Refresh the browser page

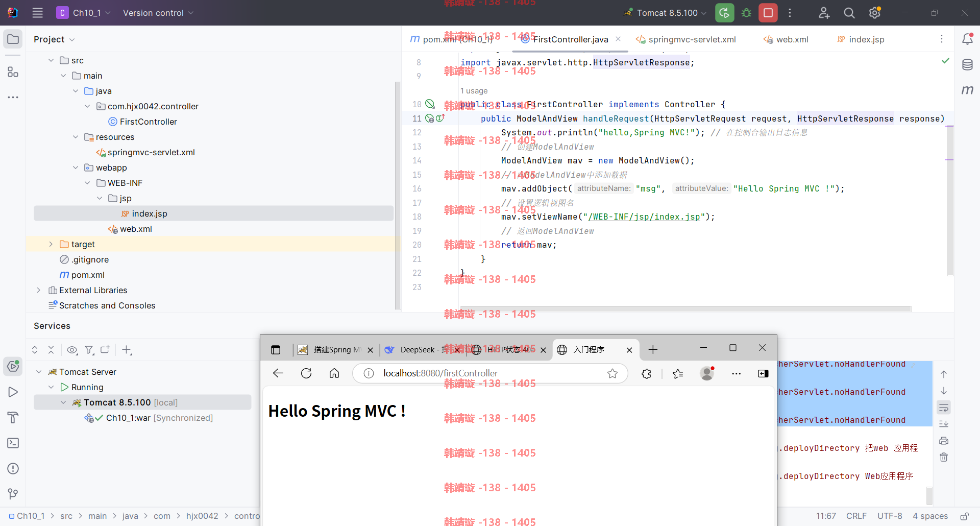point(306,373)
